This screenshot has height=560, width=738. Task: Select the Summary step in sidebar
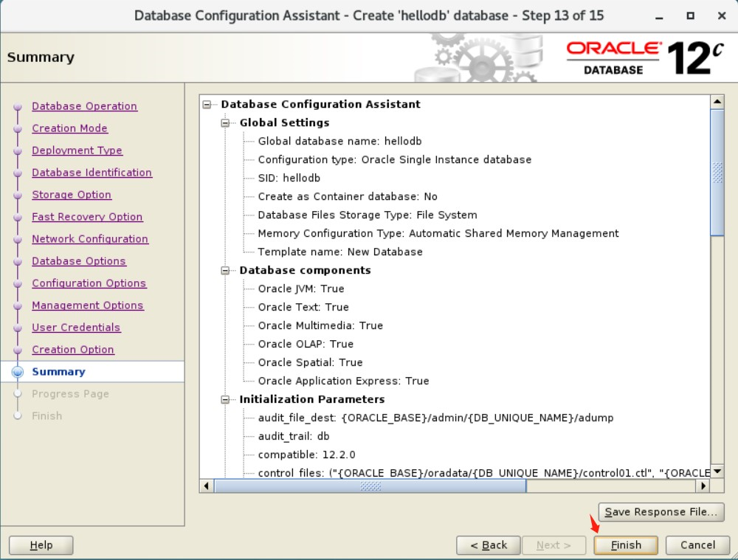58,372
